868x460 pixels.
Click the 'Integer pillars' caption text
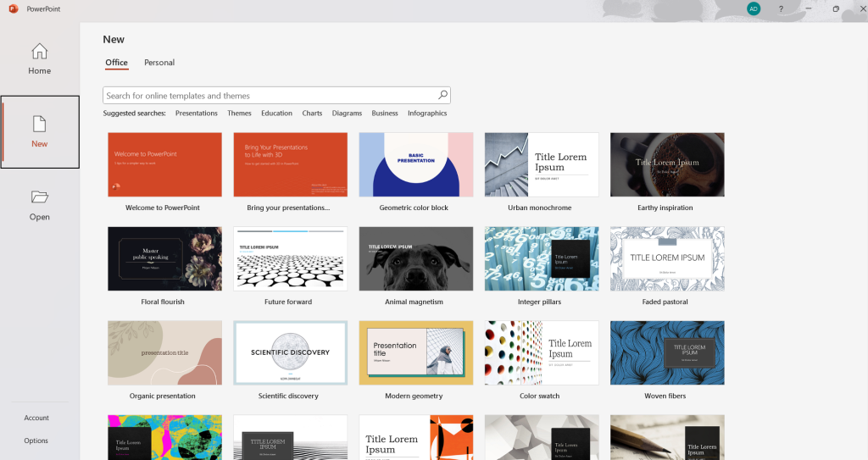[540, 302]
